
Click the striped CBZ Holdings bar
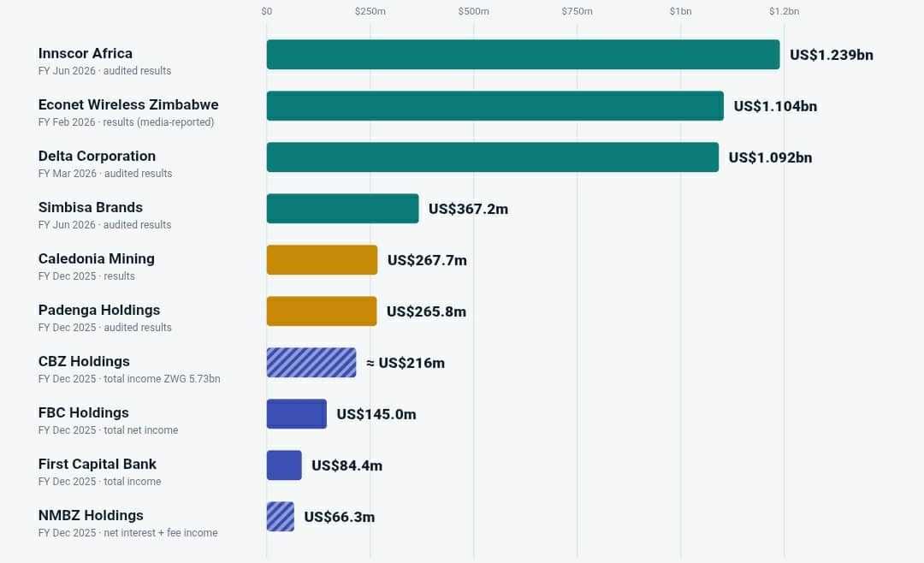(311, 363)
